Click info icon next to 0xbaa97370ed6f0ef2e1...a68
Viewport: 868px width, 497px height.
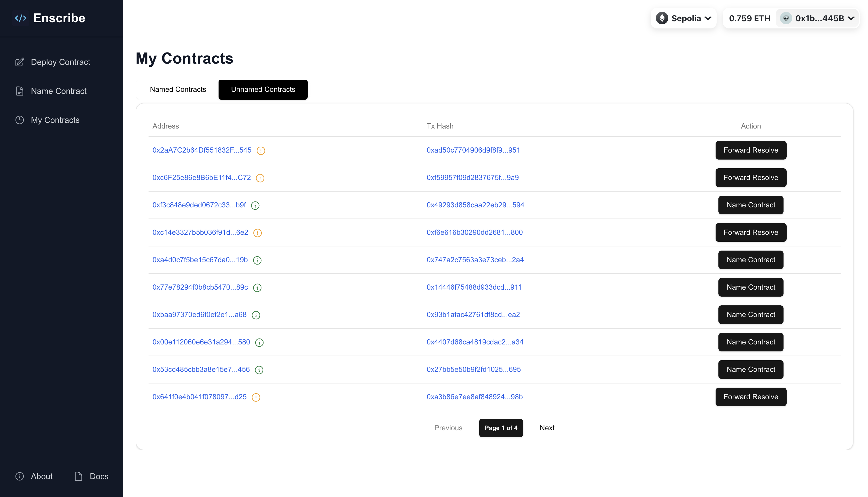[x=256, y=315]
